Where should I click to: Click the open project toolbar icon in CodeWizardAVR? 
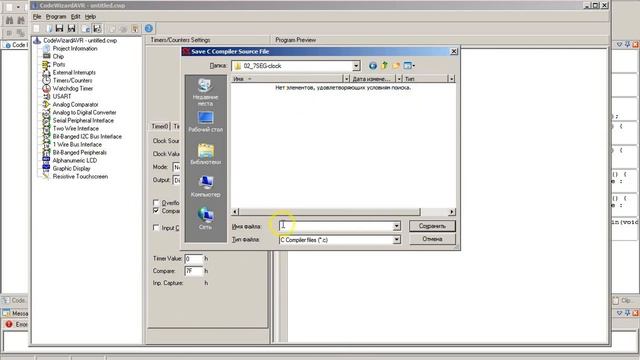[49, 28]
